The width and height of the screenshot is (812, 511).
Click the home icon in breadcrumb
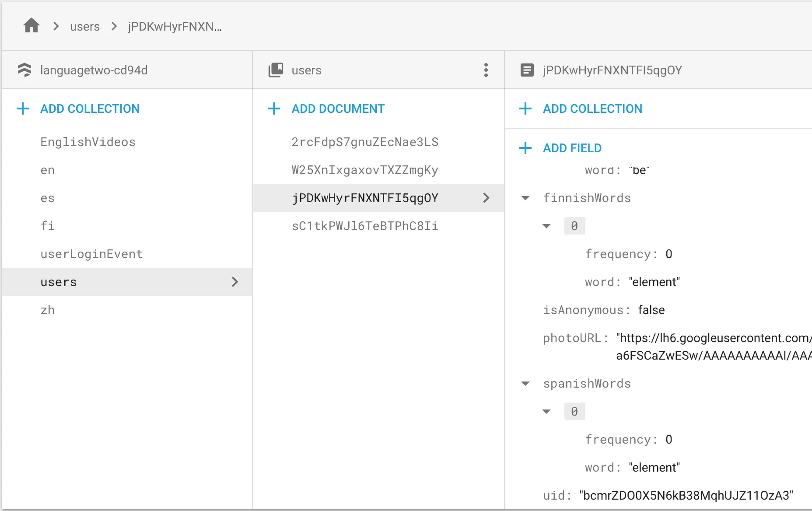pyautogui.click(x=31, y=26)
